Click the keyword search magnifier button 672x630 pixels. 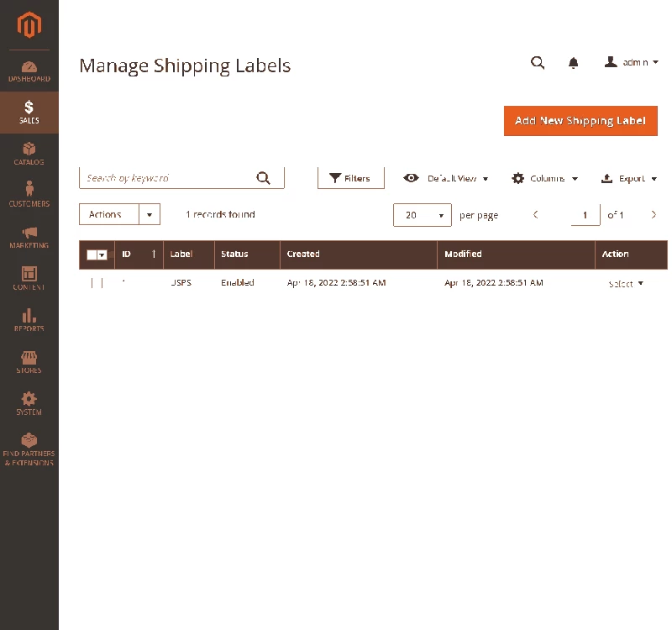point(264,178)
